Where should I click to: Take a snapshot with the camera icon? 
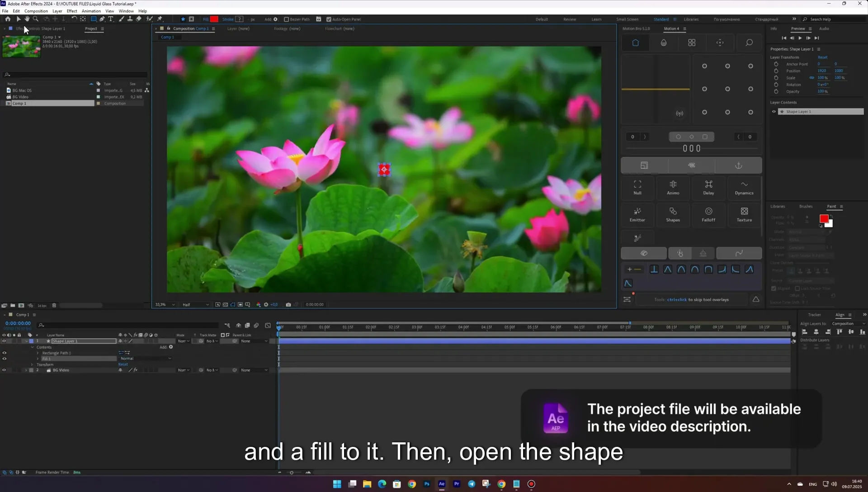coord(288,305)
